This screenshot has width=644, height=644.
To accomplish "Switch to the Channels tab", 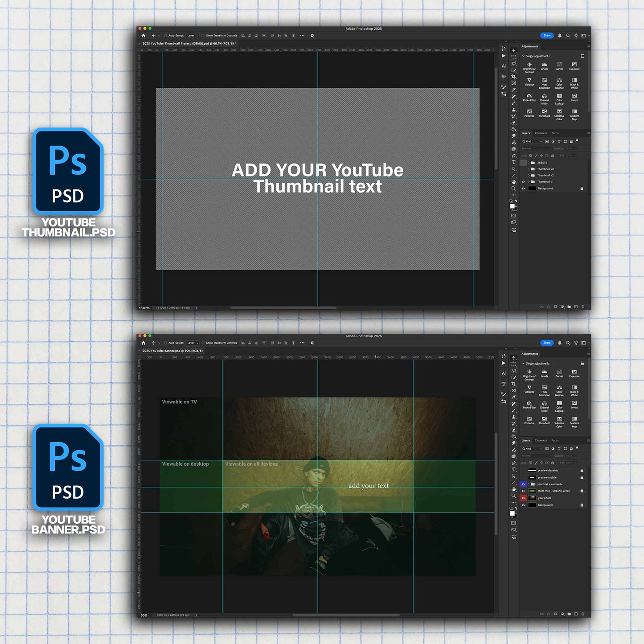I will pos(541,133).
